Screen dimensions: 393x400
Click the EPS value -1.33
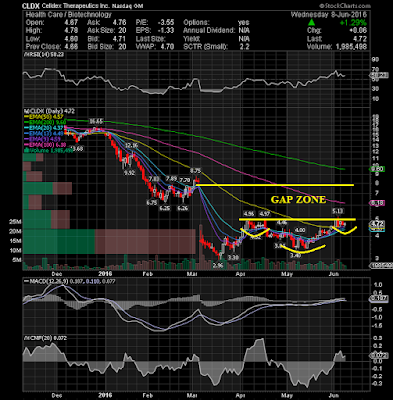[x=165, y=31]
